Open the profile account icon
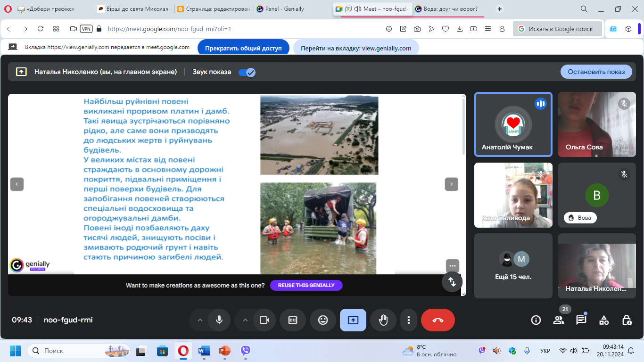Viewport: 644px width, 362px height. pyautogui.click(x=502, y=29)
